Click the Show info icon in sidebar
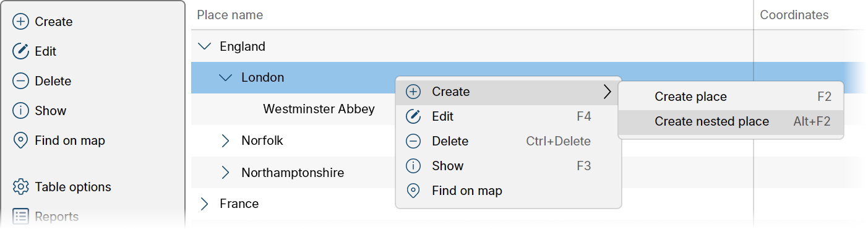868x229 pixels. (x=21, y=111)
